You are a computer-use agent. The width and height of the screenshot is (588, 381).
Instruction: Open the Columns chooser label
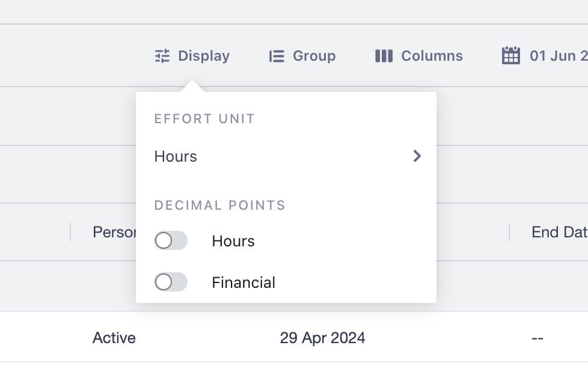[x=432, y=56]
